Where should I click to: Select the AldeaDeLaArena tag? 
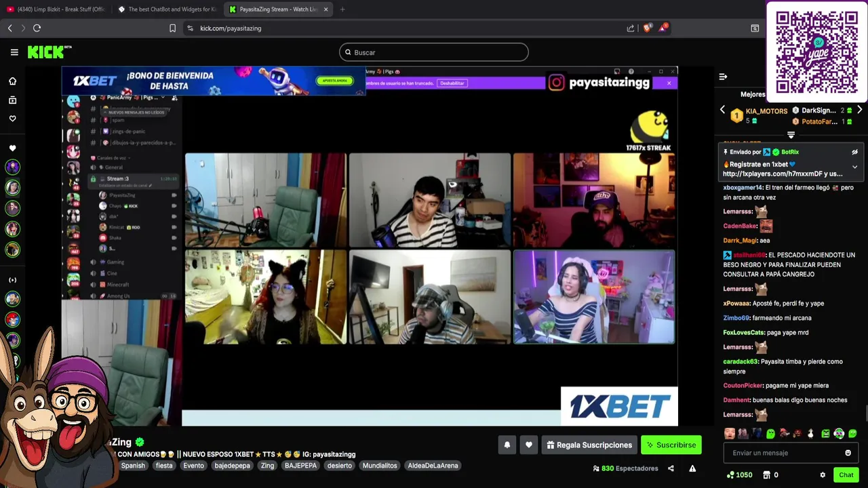[x=433, y=466]
